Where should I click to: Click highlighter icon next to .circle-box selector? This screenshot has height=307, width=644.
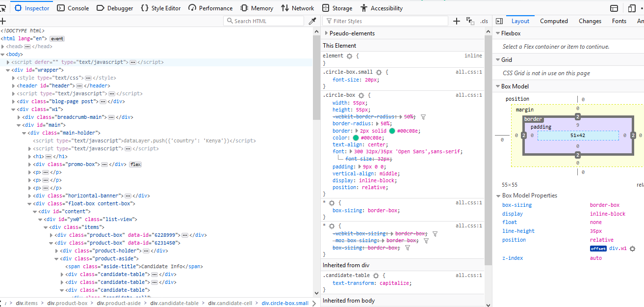(361, 95)
